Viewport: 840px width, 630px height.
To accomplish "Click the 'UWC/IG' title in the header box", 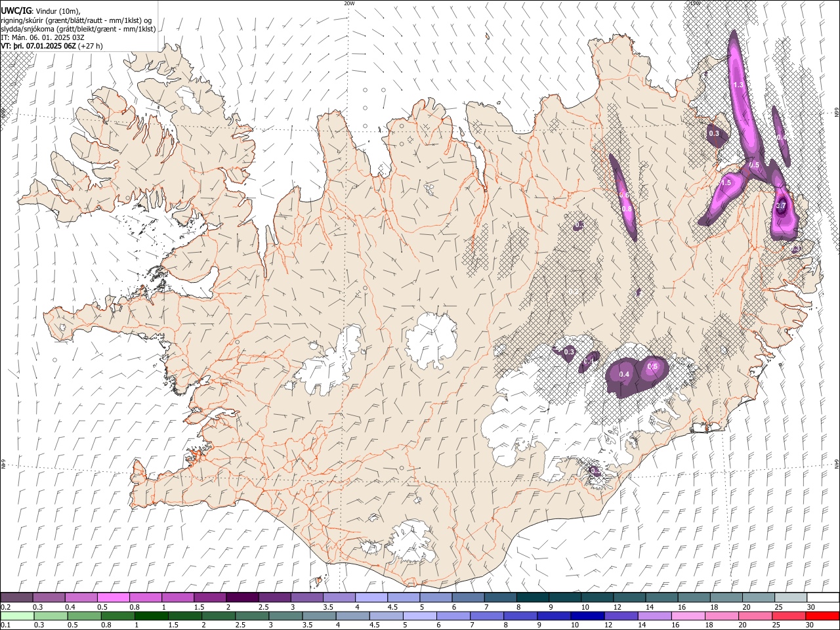I will (x=15, y=10).
